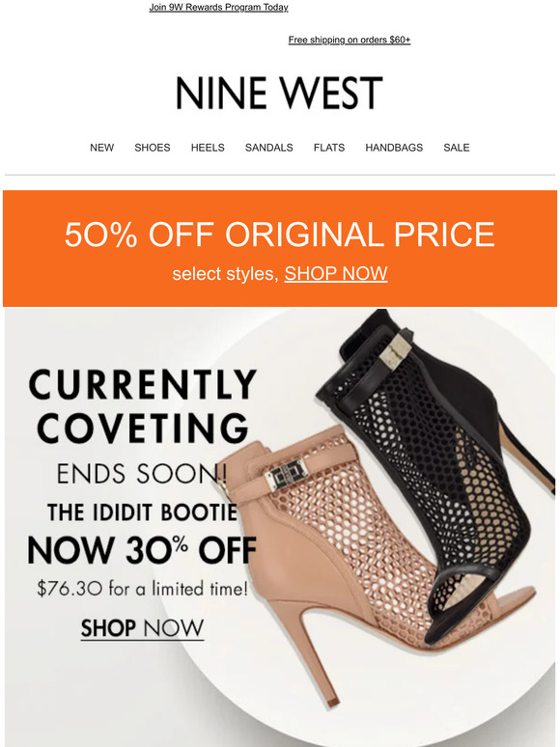Click the CURRENTLY COVETING headline
Image resolution: width=560 pixels, height=747 pixels.
tap(143, 406)
